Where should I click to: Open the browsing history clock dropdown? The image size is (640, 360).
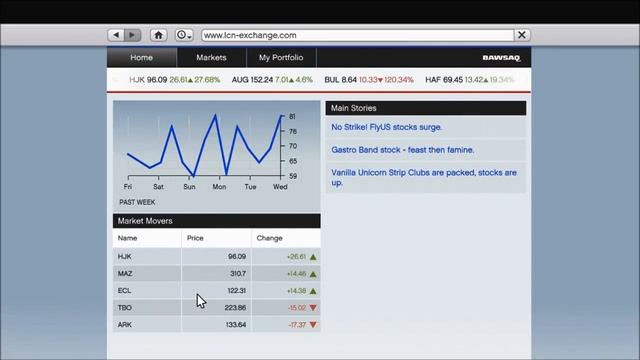pos(184,35)
